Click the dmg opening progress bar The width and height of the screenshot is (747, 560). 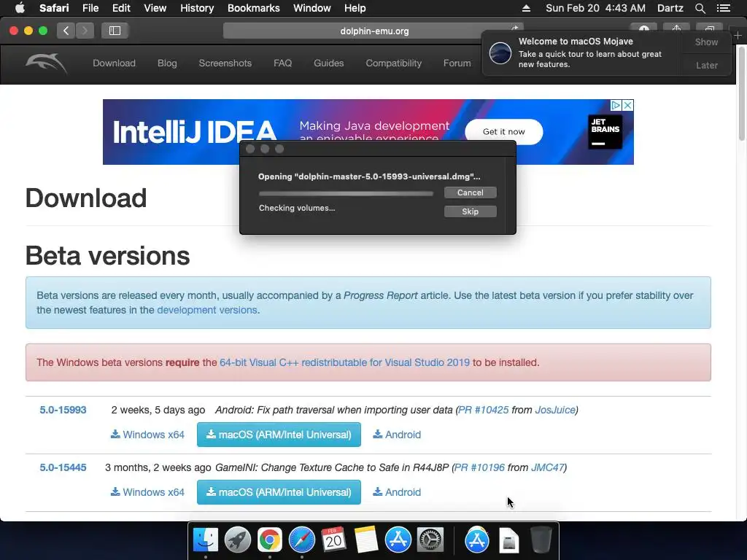[346, 193]
